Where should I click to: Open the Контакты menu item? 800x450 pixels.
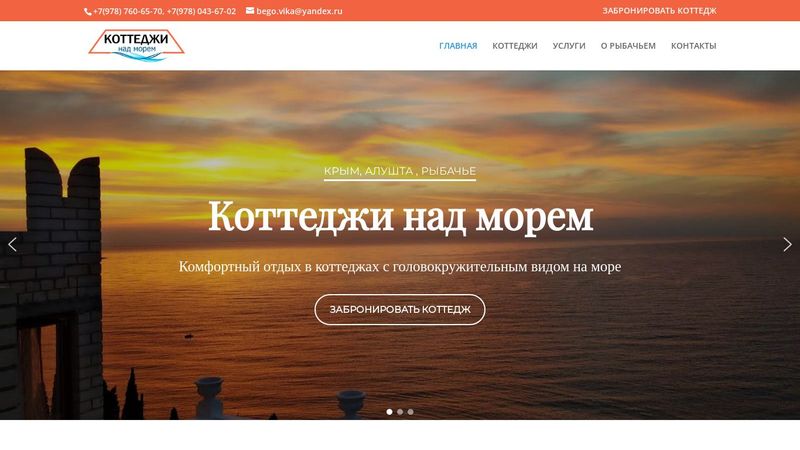pos(693,45)
